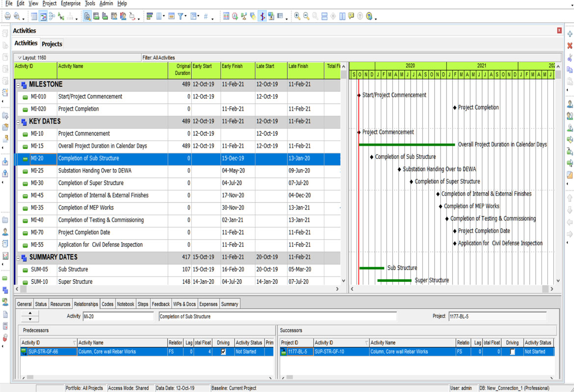Screen dimensions: 574x392
Task: Open the Tools menu
Action: pos(90,3)
